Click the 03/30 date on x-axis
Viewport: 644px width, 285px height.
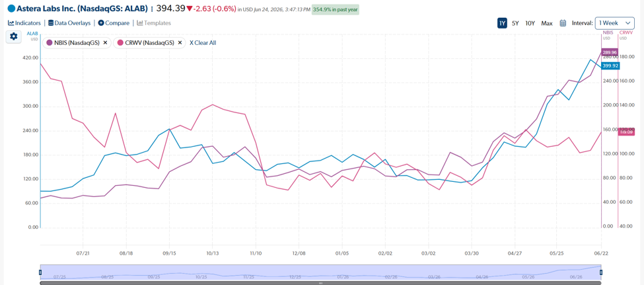tap(471, 253)
